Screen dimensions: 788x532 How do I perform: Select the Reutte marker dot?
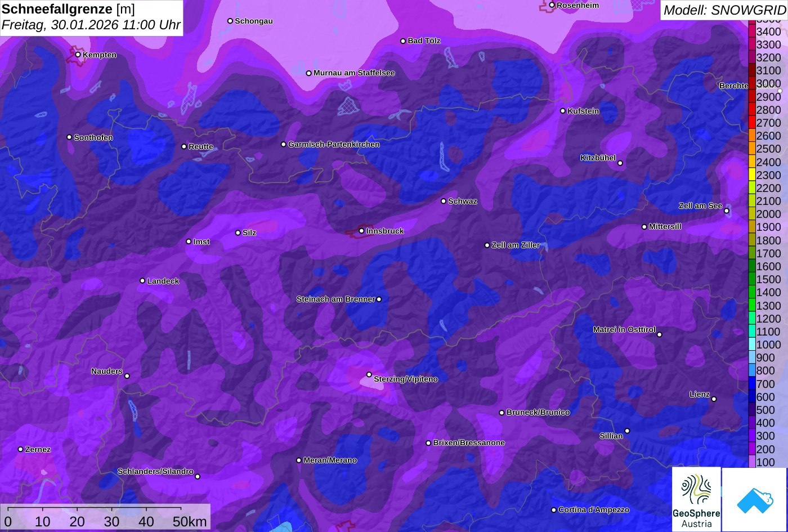coord(184,146)
